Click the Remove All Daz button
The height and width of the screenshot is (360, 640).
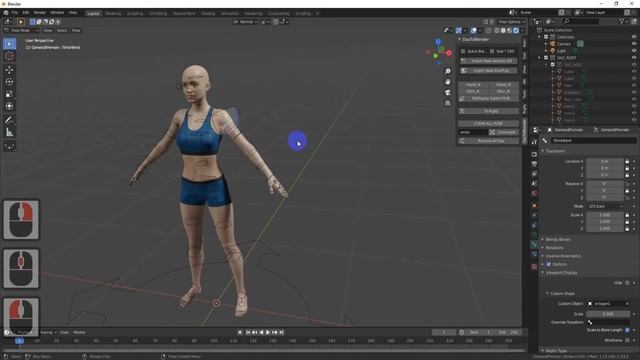click(x=488, y=141)
